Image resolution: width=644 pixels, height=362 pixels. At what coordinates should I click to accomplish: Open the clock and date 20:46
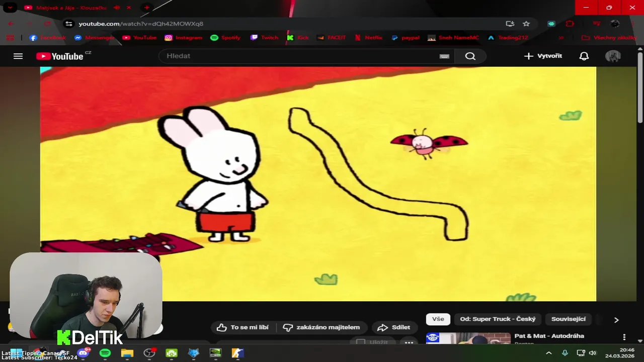620,352
